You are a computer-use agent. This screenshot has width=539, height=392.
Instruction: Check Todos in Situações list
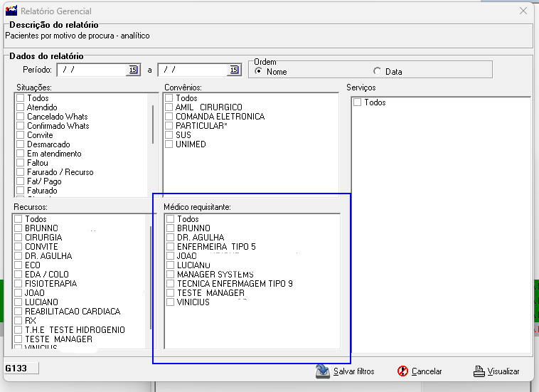[21, 98]
